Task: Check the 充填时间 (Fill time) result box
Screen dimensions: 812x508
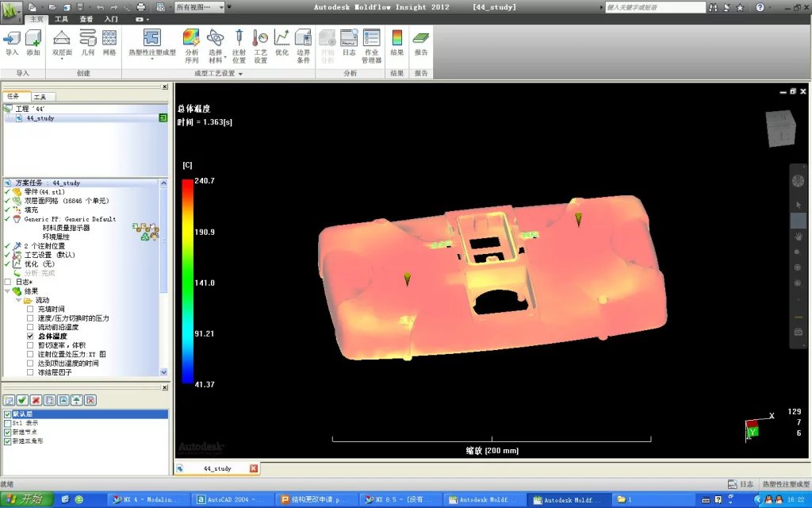Action: pos(31,309)
